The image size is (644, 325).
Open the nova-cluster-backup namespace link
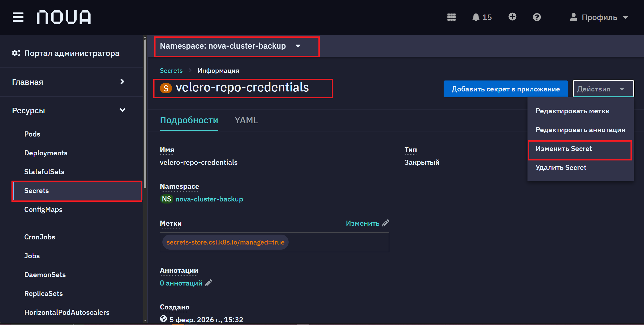pyautogui.click(x=209, y=199)
